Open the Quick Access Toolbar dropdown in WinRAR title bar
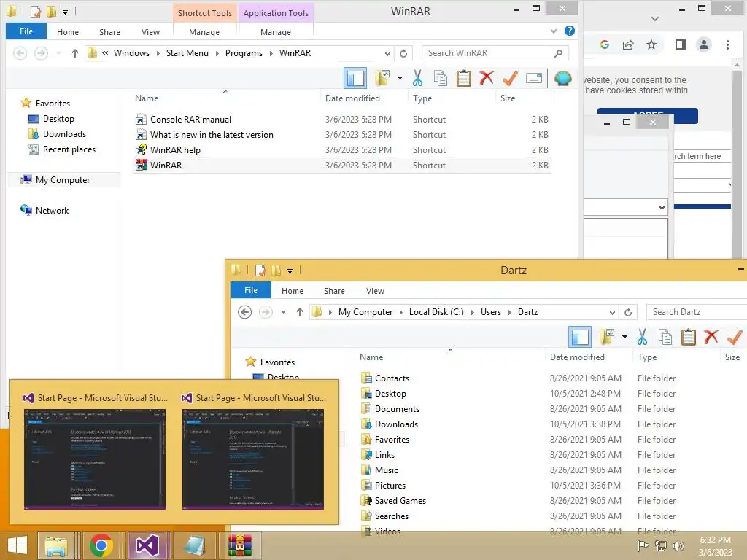This screenshot has height=560, width=747. (x=65, y=12)
